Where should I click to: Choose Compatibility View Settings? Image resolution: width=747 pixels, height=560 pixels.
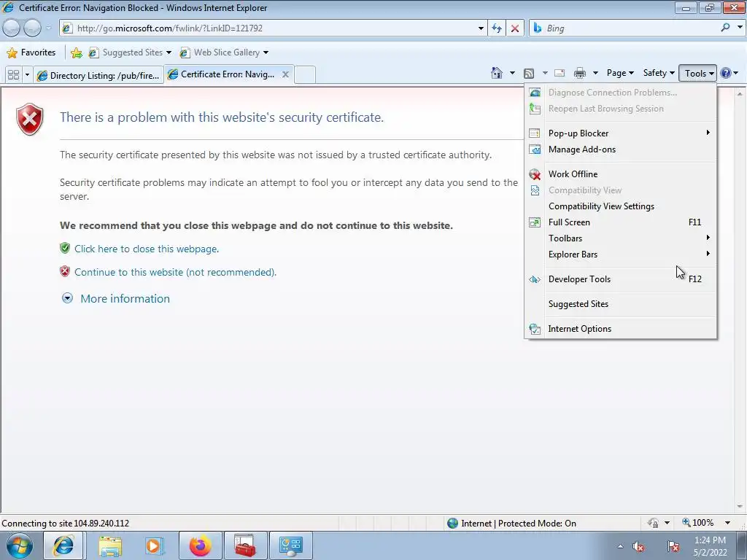point(622,206)
